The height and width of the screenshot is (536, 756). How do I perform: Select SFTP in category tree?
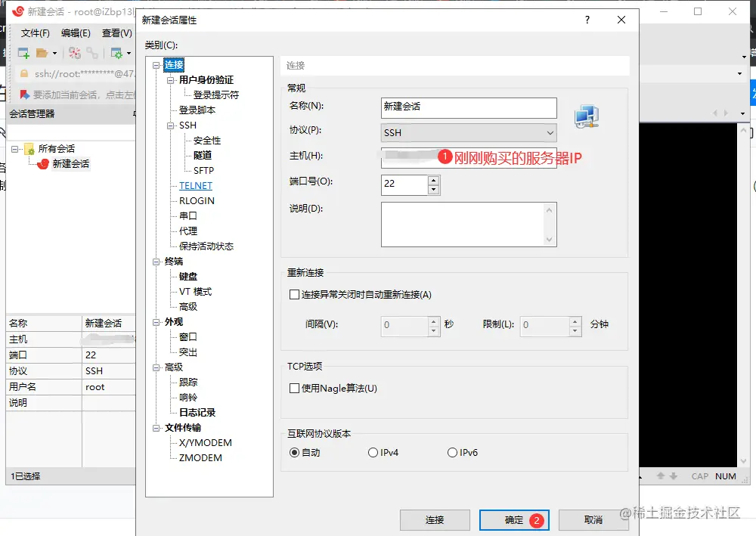pos(203,171)
